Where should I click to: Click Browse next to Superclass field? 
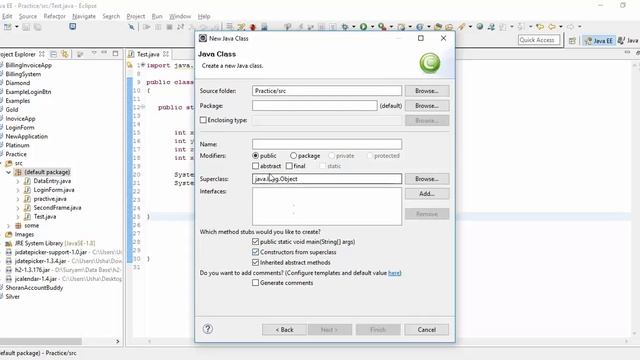427,179
